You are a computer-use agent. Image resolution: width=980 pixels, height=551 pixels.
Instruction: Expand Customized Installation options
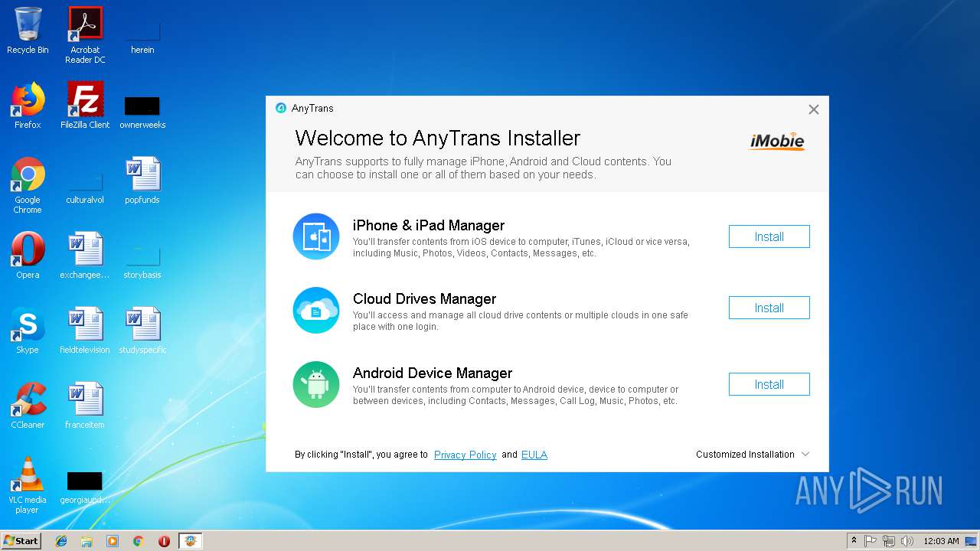753,455
